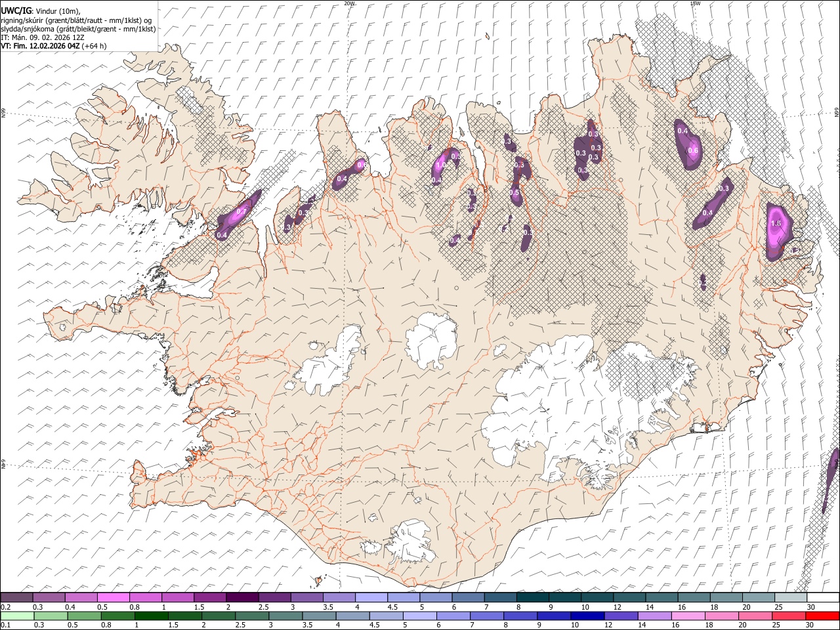Pick the rain legend swatch starting at 7

pos(486,616)
